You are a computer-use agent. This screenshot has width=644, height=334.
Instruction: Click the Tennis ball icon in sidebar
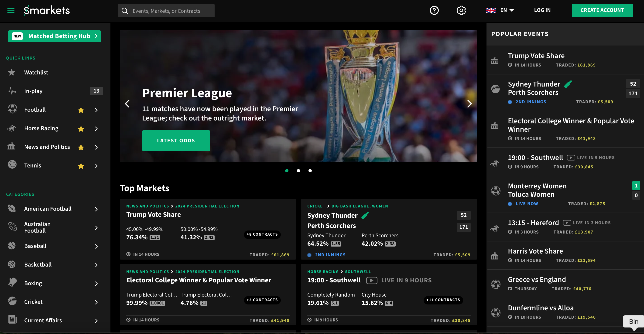pos(12,165)
